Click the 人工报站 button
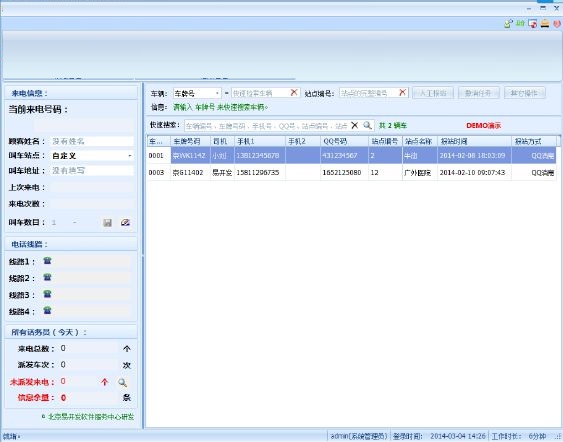The image size is (563, 442). click(433, 93)
